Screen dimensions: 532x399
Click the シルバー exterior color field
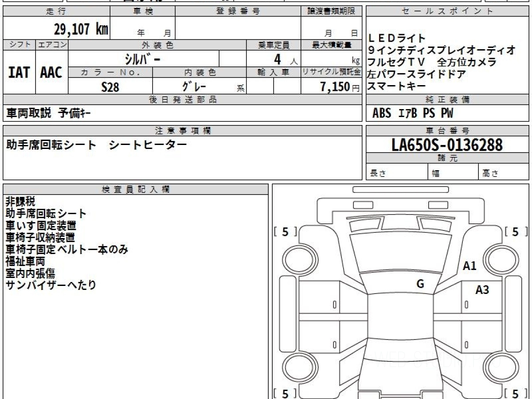point(144,59)
